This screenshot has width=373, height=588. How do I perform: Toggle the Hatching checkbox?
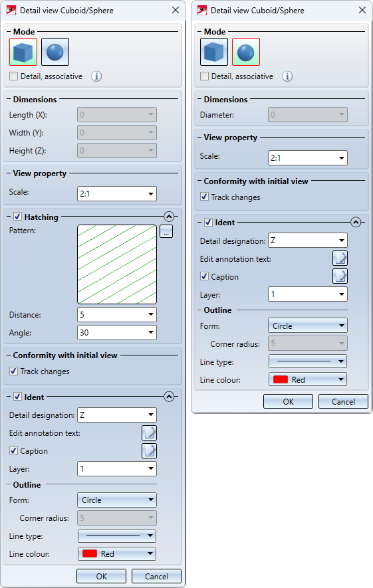coord(18,217)
